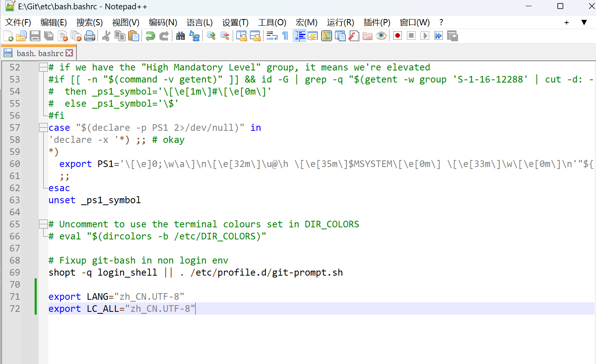Image resolution: width=596 pixels, height=364 pixels.
Task: Click the run macro multiple times icon
Action: 439,36
